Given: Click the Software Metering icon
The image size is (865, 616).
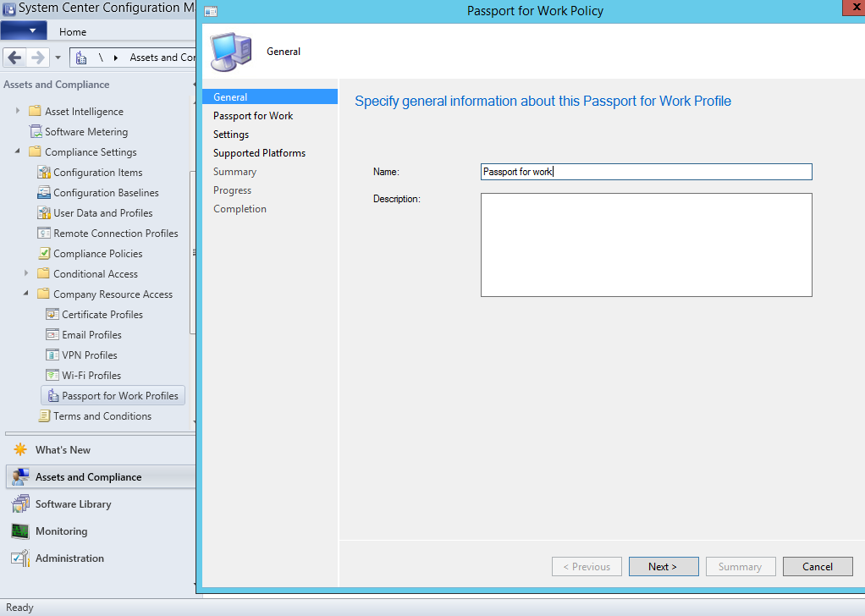Looking at the screenshot, I should pos(36,131).
